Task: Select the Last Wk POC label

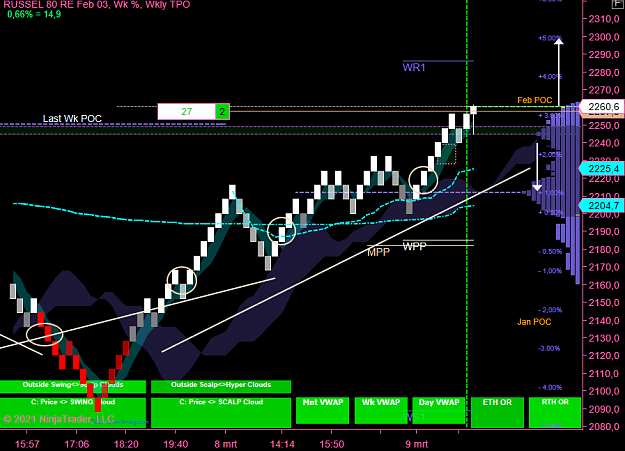Action: pyautogui.click(x=72, y=118)
